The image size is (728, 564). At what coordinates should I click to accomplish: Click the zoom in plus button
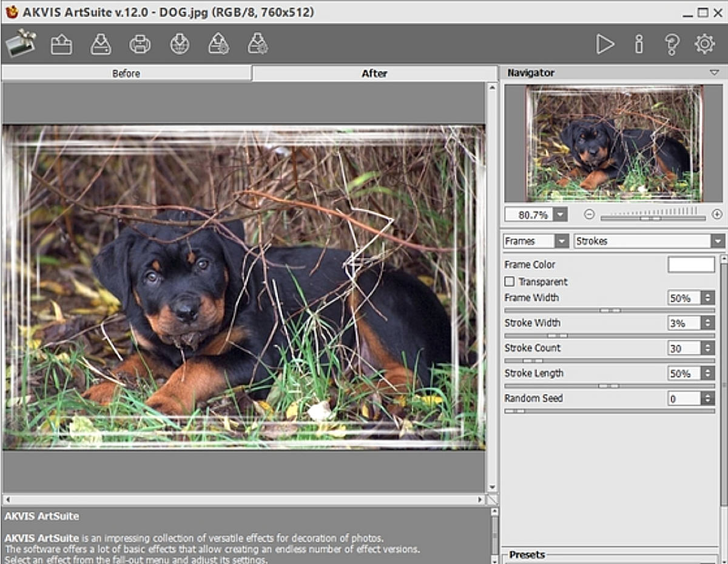point(716,214)
